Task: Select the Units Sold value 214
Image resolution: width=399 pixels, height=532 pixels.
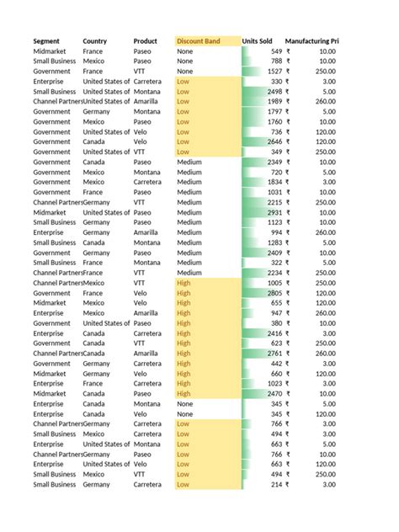Action: 263,485
